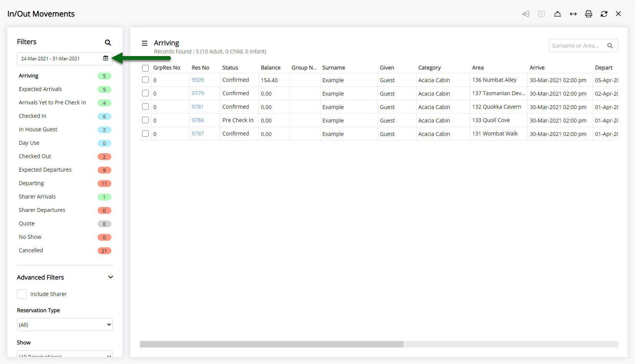Open reservation number 9509 link
Viewport: 635px width, 364px height.
pyautogui.click(x=198, y=80)
